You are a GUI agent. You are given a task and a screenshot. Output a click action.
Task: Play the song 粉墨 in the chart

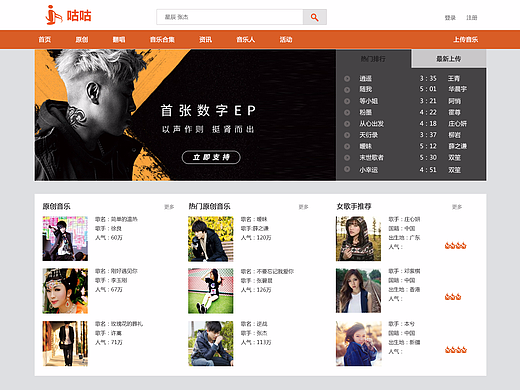[347, 112]
